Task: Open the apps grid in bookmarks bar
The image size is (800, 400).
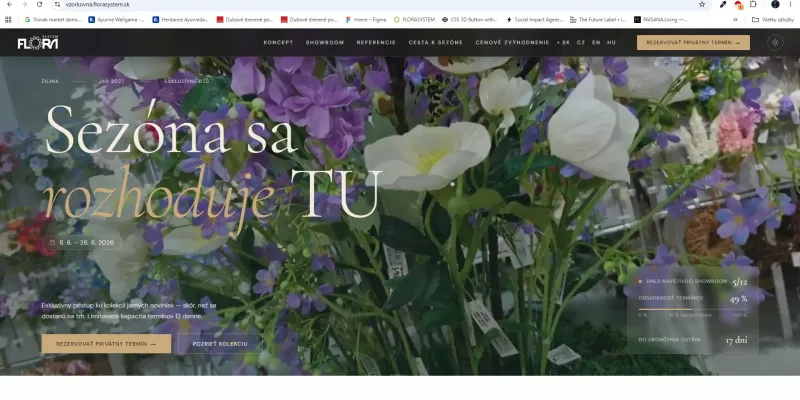Action: point(8,19)
